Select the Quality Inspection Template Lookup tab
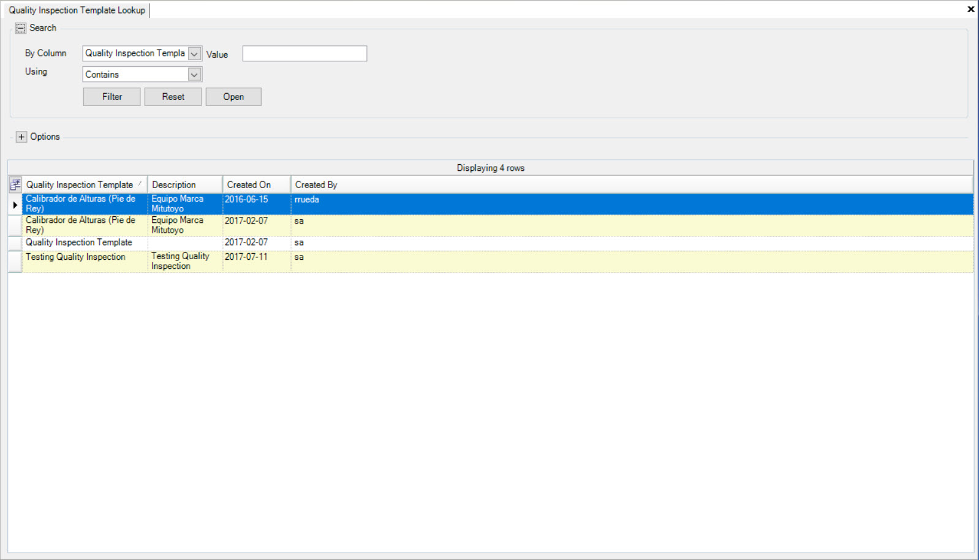 [x=77, y=10]
